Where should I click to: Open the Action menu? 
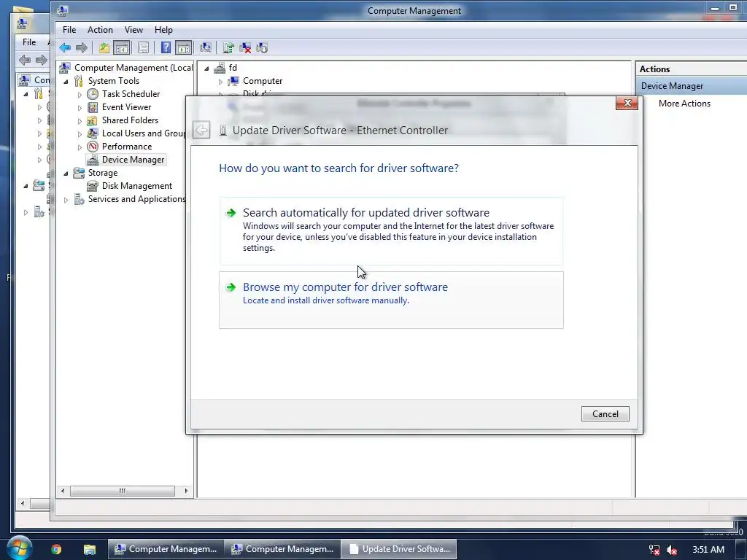tap(100, 29)
